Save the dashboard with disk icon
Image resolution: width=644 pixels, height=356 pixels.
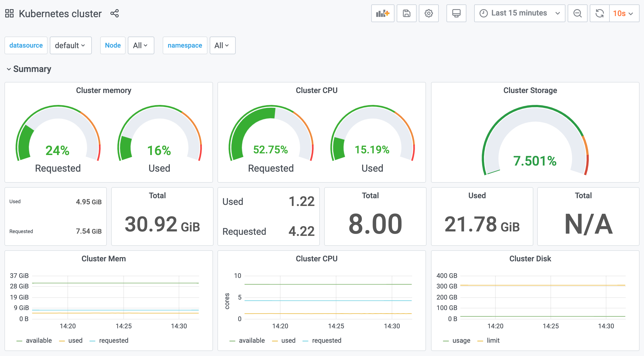406,13
